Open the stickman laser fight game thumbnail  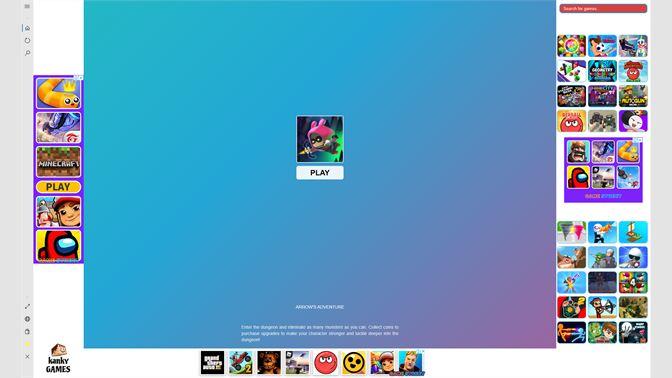click(x=571, y=332)
